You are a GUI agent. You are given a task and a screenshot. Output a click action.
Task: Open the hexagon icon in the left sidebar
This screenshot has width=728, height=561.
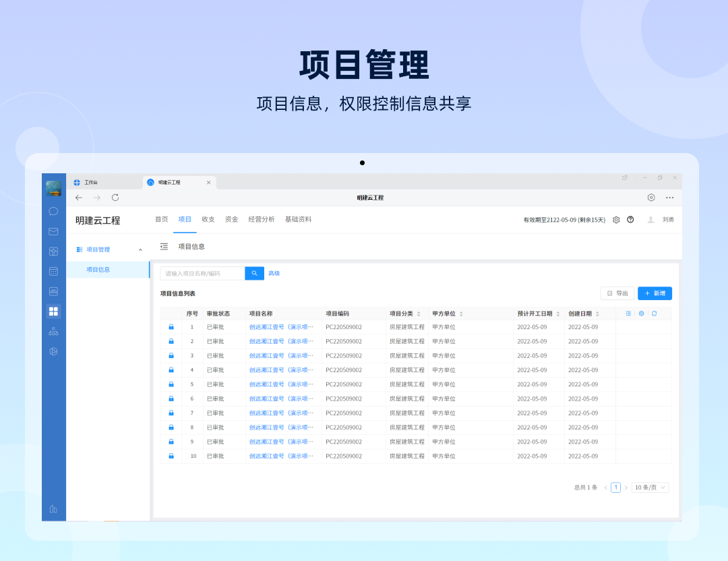pyautogui.click(x=53, y=351)
